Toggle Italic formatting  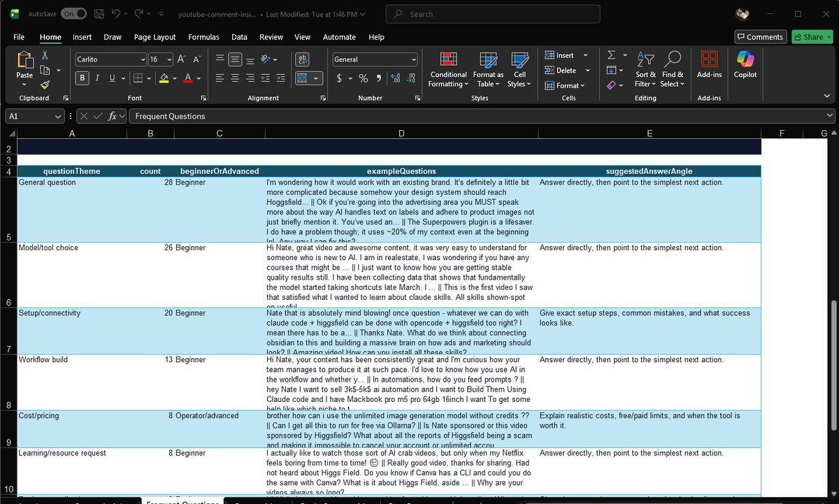tap(97, 78)
